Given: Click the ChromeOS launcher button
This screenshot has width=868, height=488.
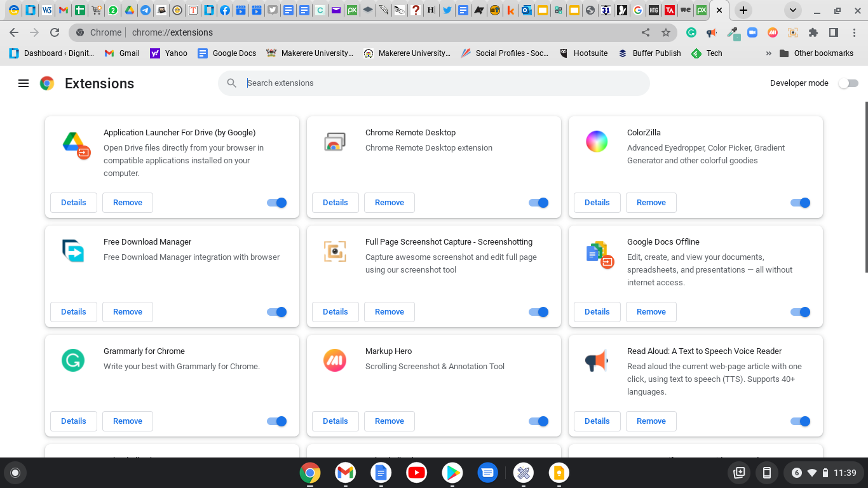Looking at the screenshot, I should pyautogui.click(x=15, y=473).
